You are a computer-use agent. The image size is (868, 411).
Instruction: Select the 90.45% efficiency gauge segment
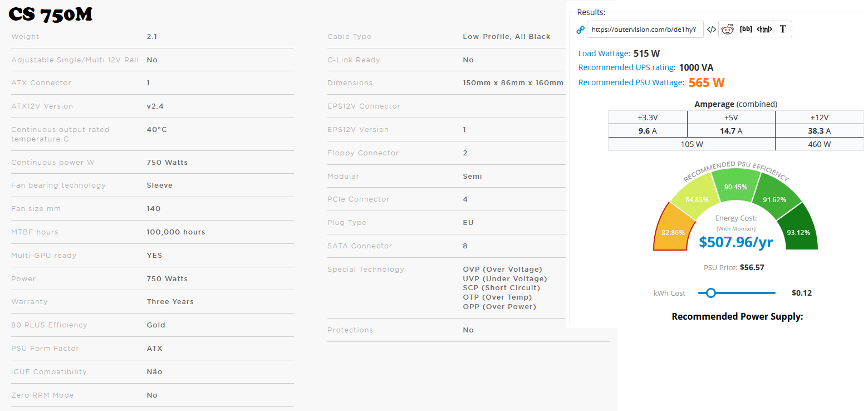pos(735,185)
